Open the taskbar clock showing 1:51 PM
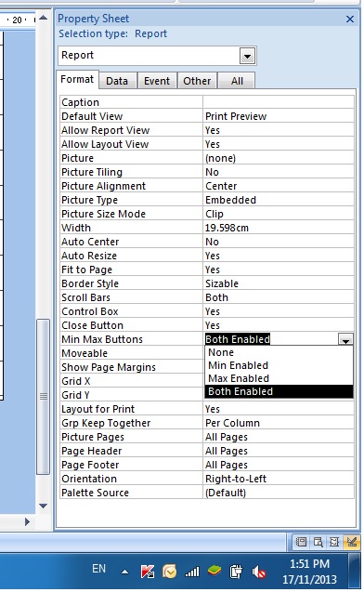Image resolution: width=364 pixels, height=592 pixels. click(310, 572)
